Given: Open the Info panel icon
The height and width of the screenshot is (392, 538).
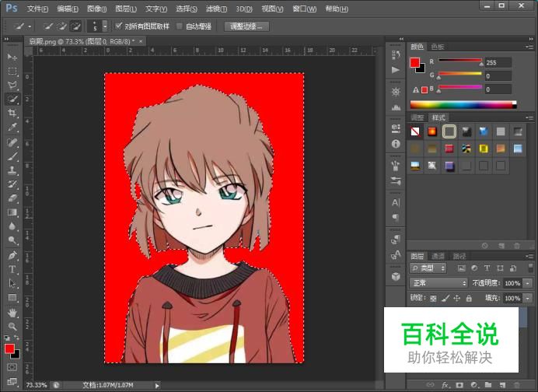Looking at the screenshot, I should [396, 144].
